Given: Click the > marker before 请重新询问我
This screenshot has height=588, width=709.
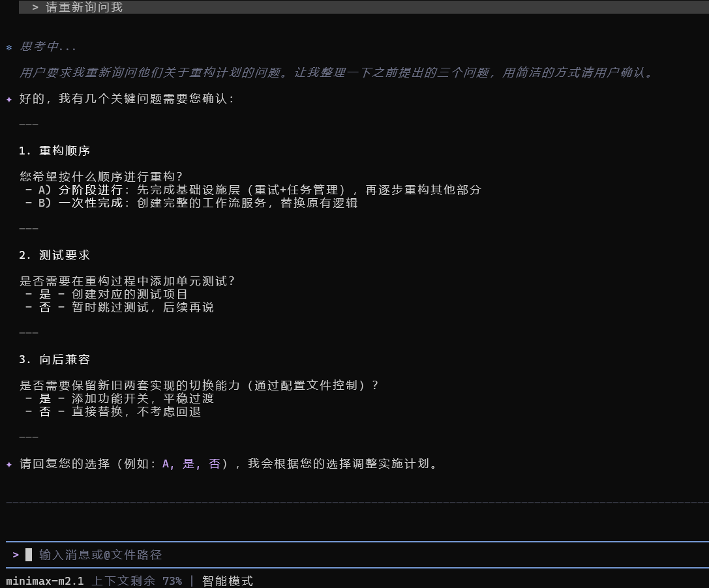Looking at the screenshot, I should 35,7.
